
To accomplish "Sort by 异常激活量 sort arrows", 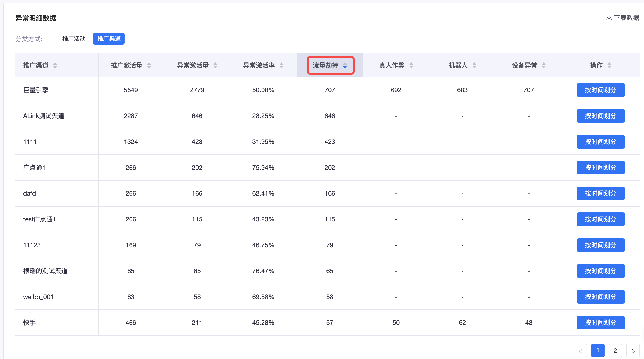I will (215, 66).
